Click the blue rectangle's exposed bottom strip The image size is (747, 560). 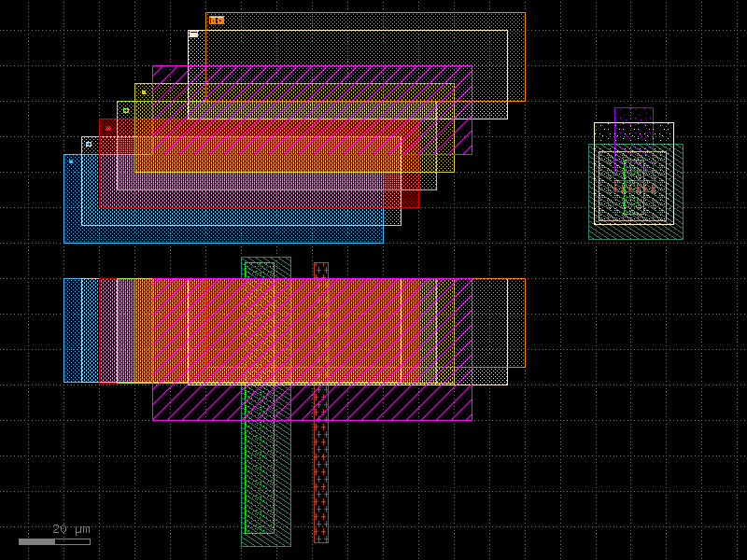224,234
